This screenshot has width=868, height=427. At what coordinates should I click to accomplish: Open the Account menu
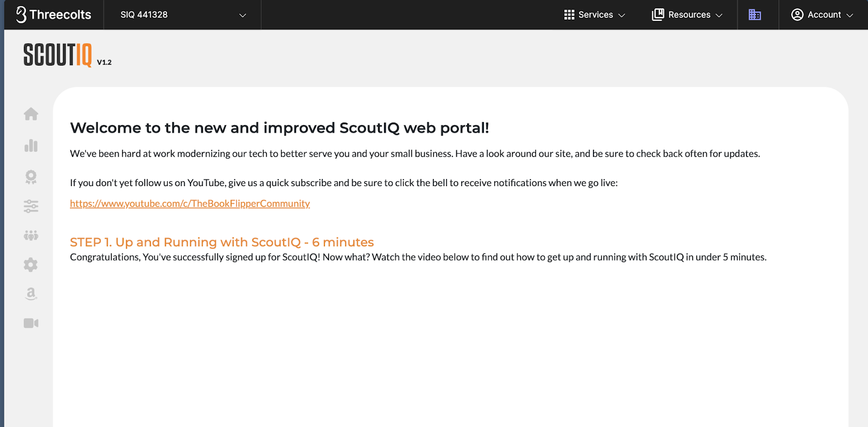coord(822,15)
